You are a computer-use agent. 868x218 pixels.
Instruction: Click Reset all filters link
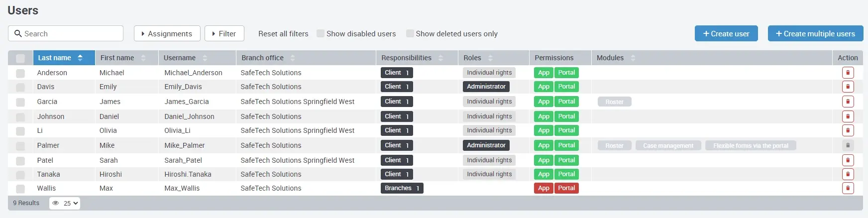(x=283, y=34)
